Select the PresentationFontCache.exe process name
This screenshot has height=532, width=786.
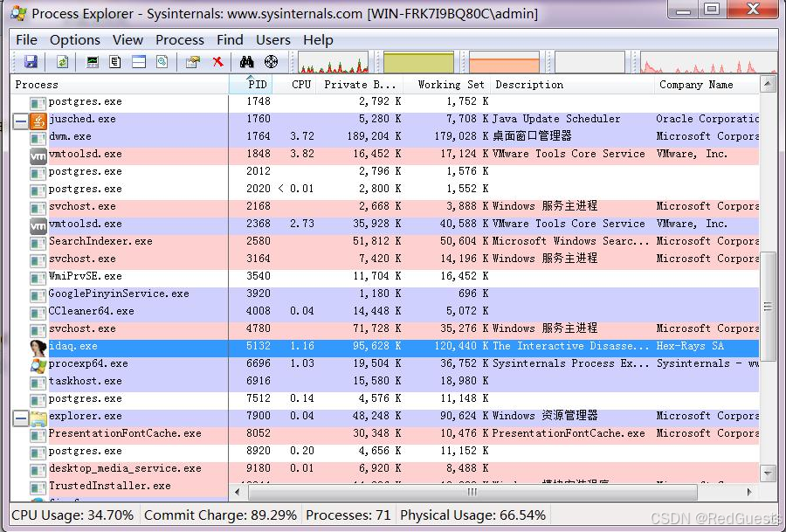[125, 435]
